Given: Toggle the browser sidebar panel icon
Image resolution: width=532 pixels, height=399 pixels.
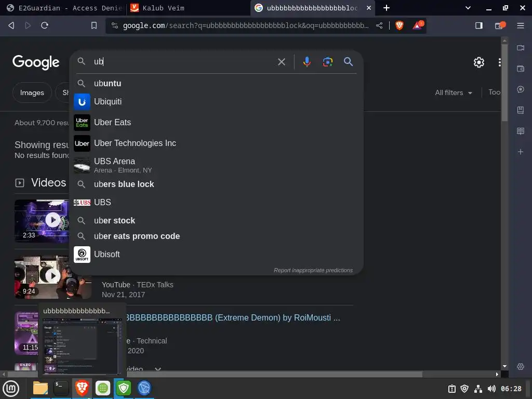Looking at the screenshot, I should click(x=478, y=25).
